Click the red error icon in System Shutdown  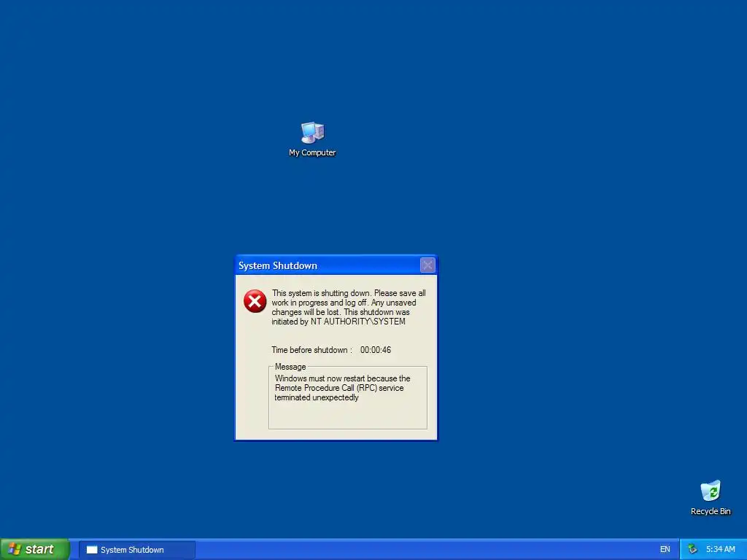coord(255,301)
